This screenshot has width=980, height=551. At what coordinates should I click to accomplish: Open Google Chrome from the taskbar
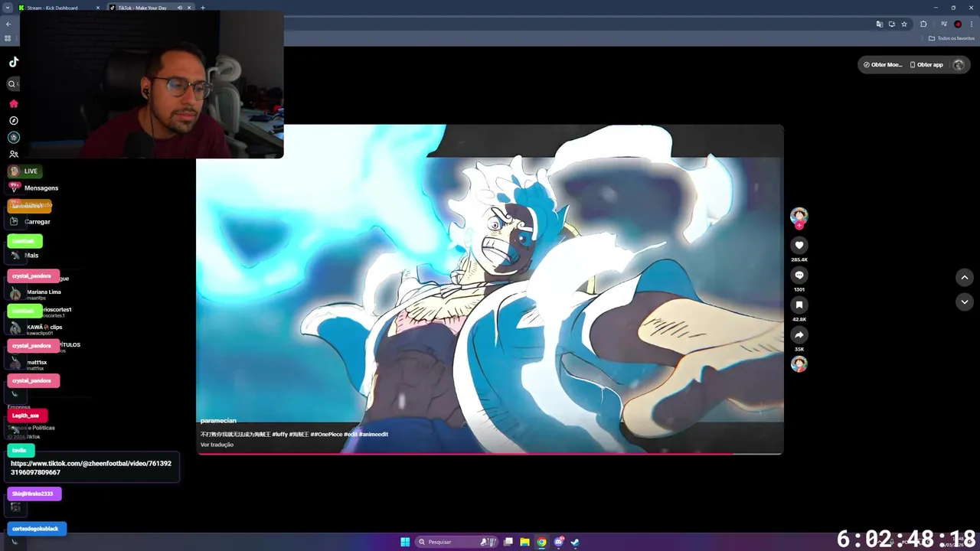541,542
